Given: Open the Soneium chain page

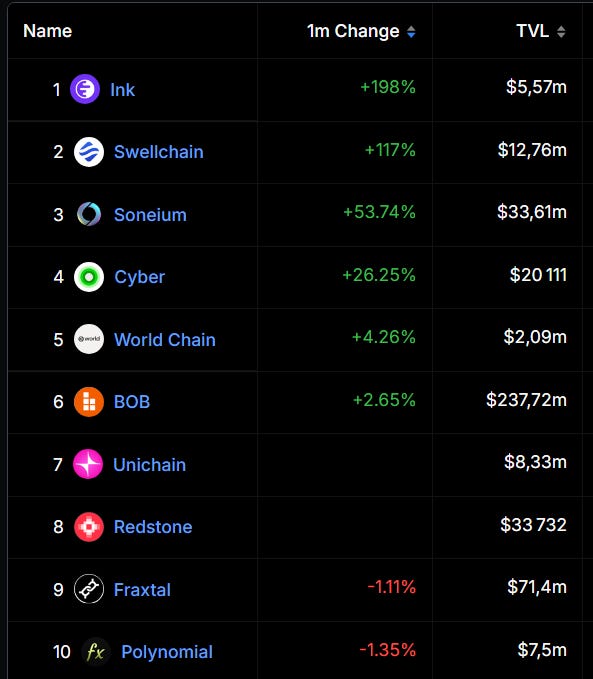Looking at the screenshot, I should point(150,215).
